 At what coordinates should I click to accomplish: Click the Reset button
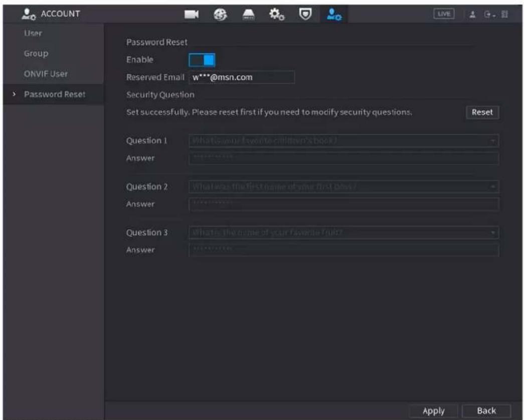(482, 112)
